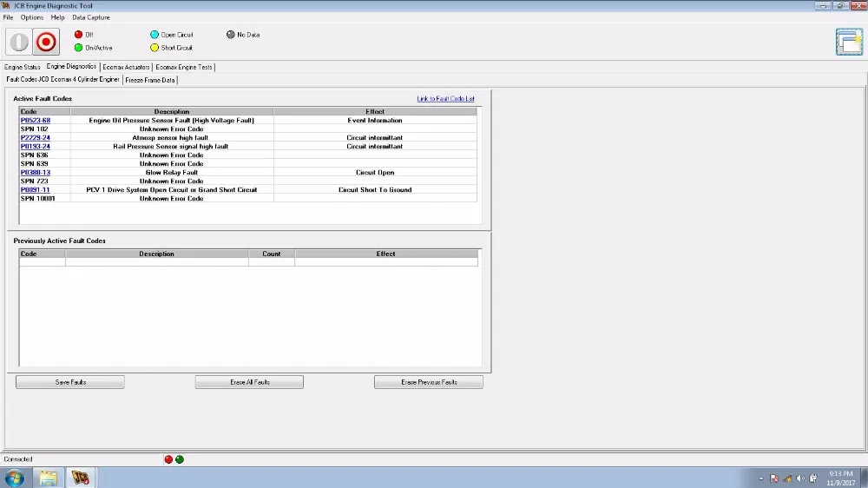The height and width of the screenshot is (488, 868).
Task: Click the Atmosp sensor high fault description
Action: (x=170, y=137)
